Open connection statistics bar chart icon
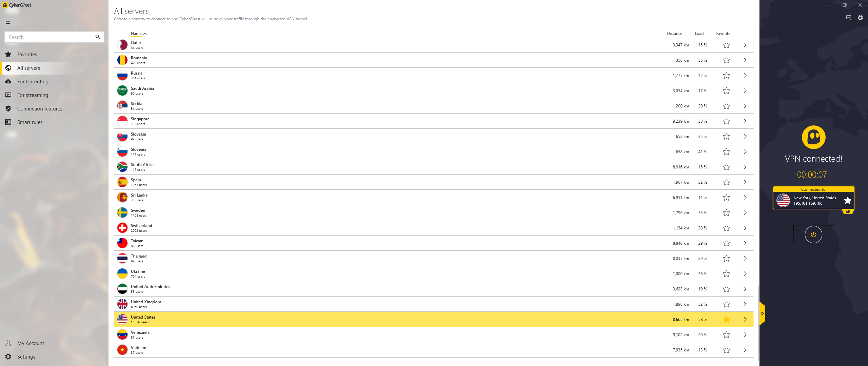This screenshot has width=868, height=366. [x=848, y=211]
